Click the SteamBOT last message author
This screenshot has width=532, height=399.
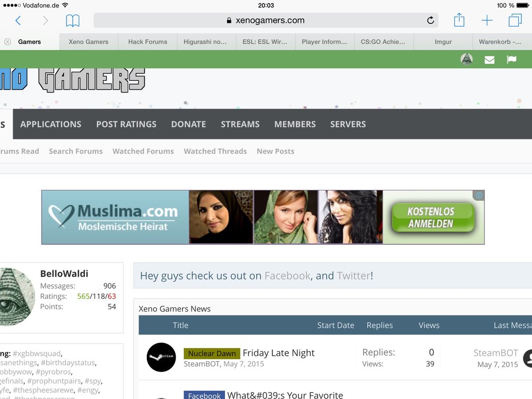[496, 353]
